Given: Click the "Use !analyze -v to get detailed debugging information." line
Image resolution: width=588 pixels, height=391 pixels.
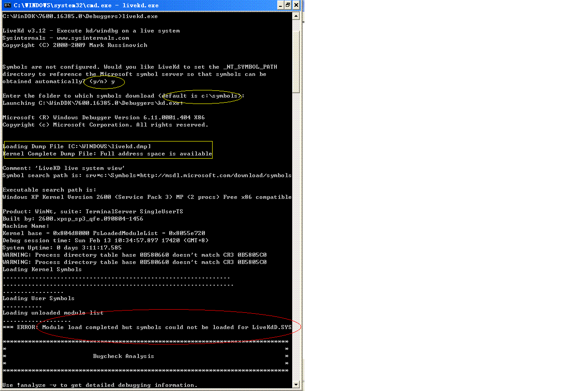Looking at the screenshot, I should point(100,385).
